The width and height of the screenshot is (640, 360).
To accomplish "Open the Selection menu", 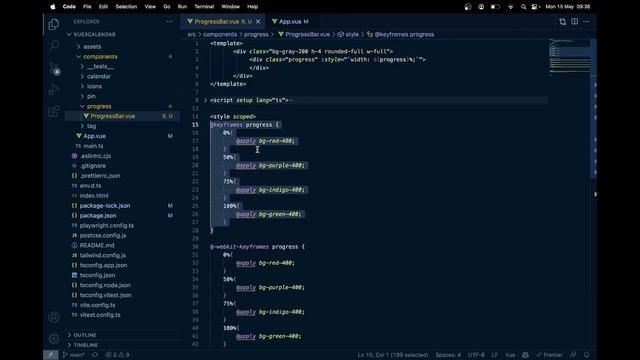I will (x=126, y=7).
